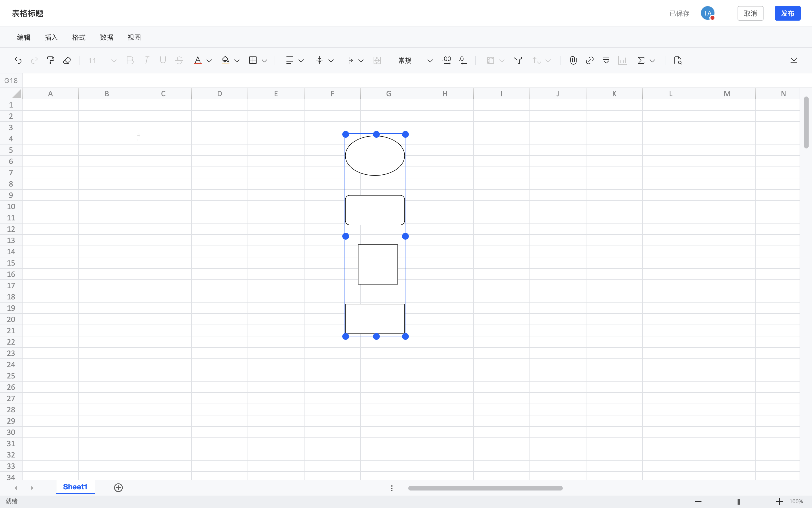Click the sum sigma icon
The width and height of the screenshot is (812, 508).
coord(641,60)
